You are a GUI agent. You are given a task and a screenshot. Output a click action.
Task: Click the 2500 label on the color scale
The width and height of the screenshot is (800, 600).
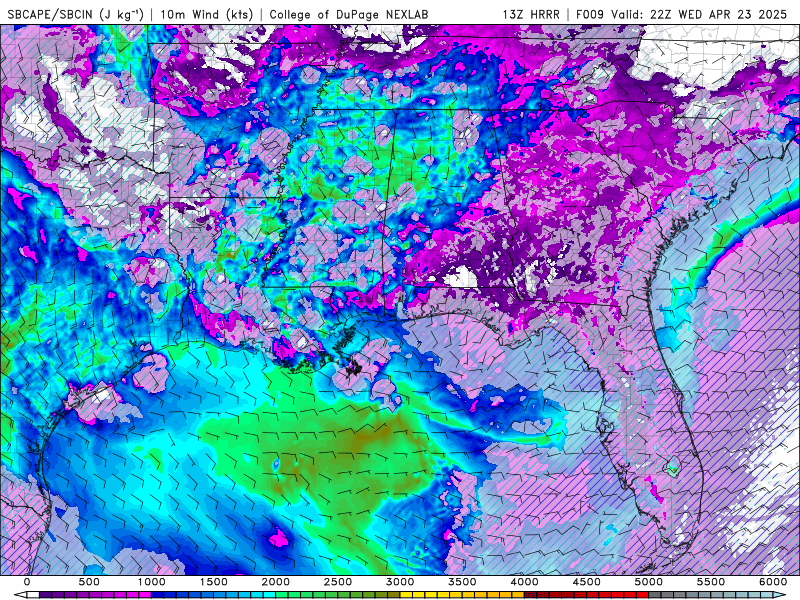pyautogui.click(x=338, y=582)
